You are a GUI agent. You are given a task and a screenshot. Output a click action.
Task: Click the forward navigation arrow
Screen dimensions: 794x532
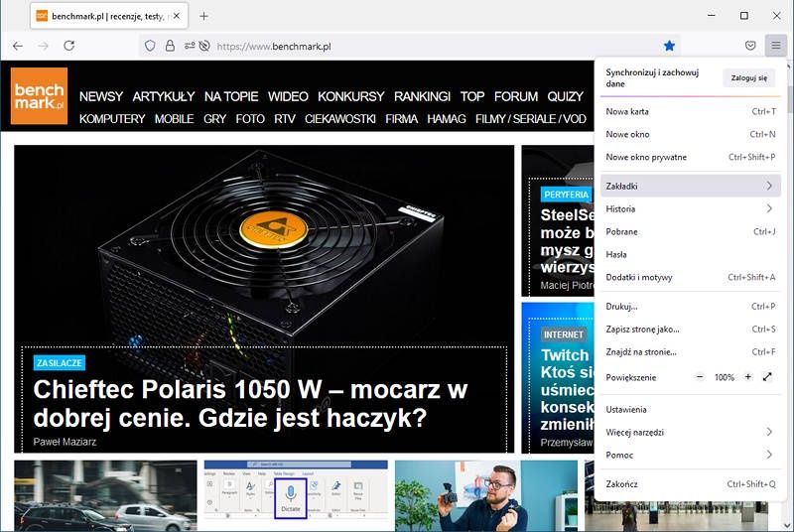[44, 46]
